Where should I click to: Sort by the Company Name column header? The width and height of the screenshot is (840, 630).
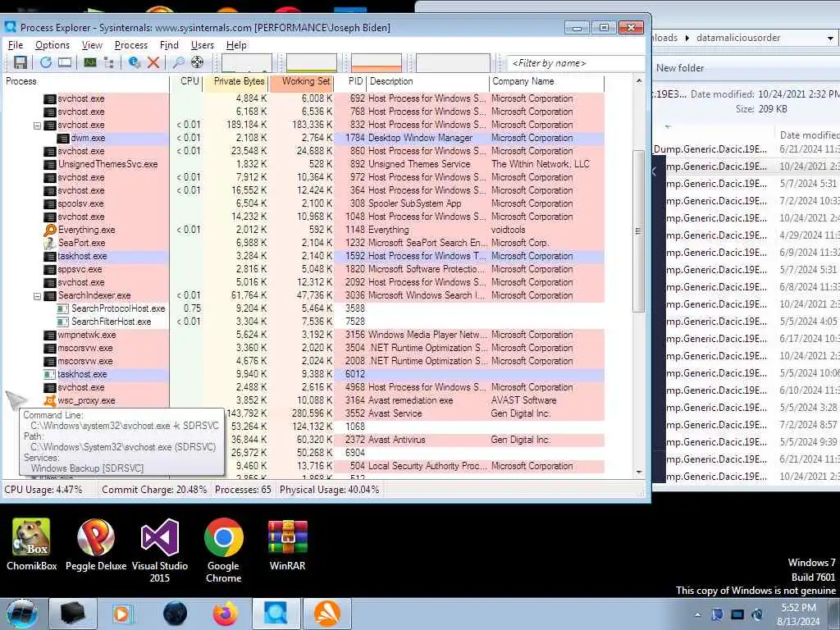[546, 81]
